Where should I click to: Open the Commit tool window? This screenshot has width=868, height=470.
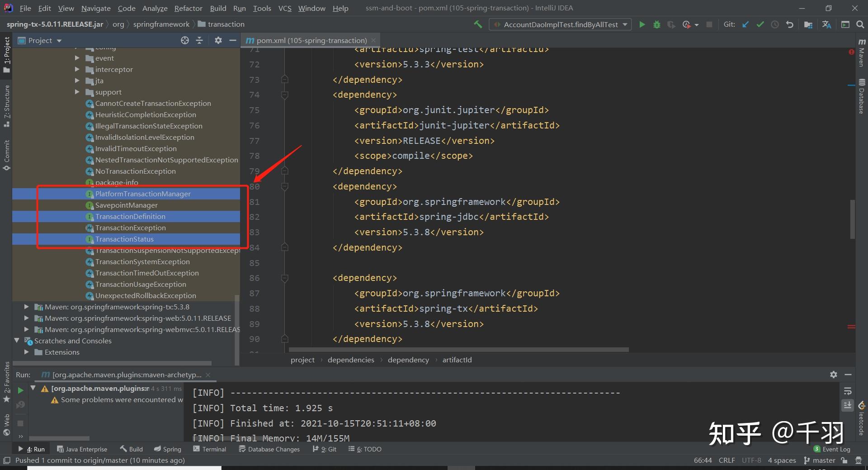click(6, 155)
